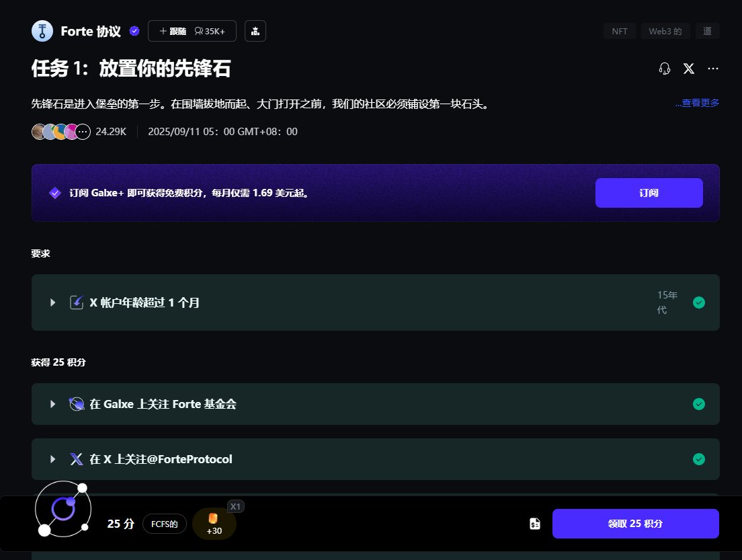Click the 任务 1: 放置你的先锋石 title
This screenshot has width=742, height=560.
(x=130, y=68)
